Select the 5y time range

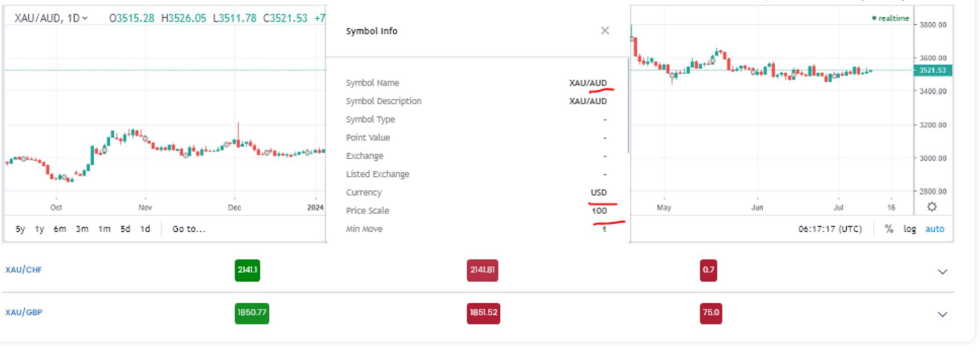20,229
